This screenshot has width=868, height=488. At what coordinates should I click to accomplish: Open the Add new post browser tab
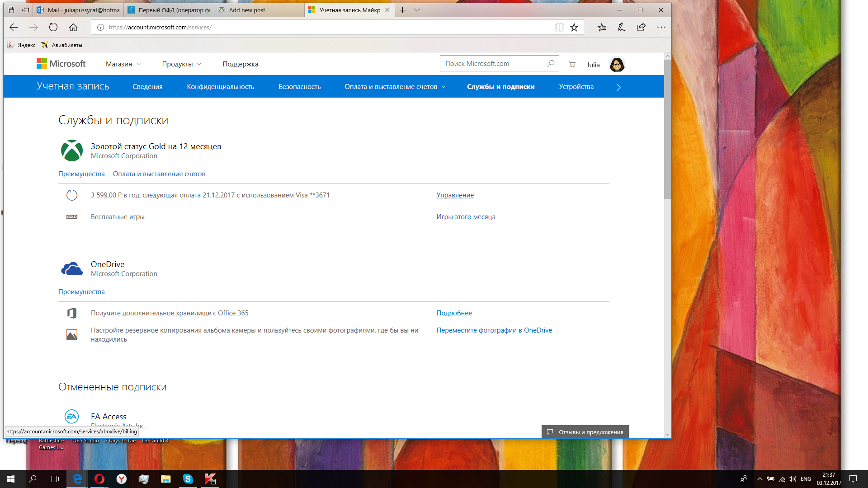click(x=247, y=10)
